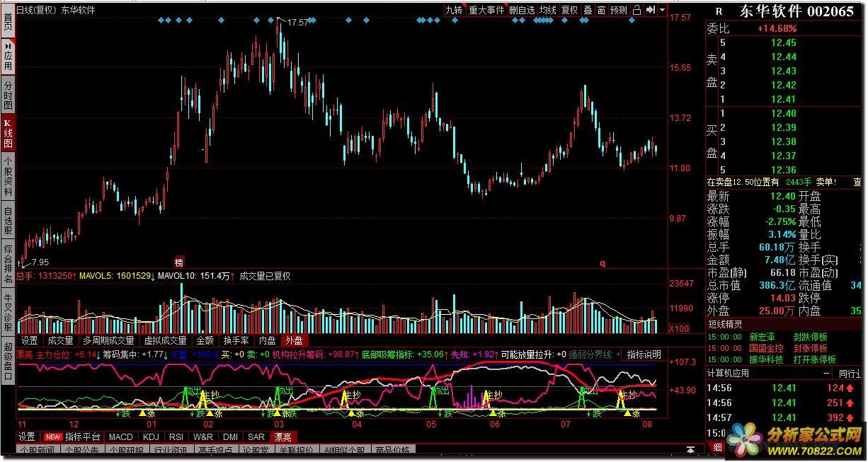Click the 委比 ratio value +14.68%

[777, 28]
